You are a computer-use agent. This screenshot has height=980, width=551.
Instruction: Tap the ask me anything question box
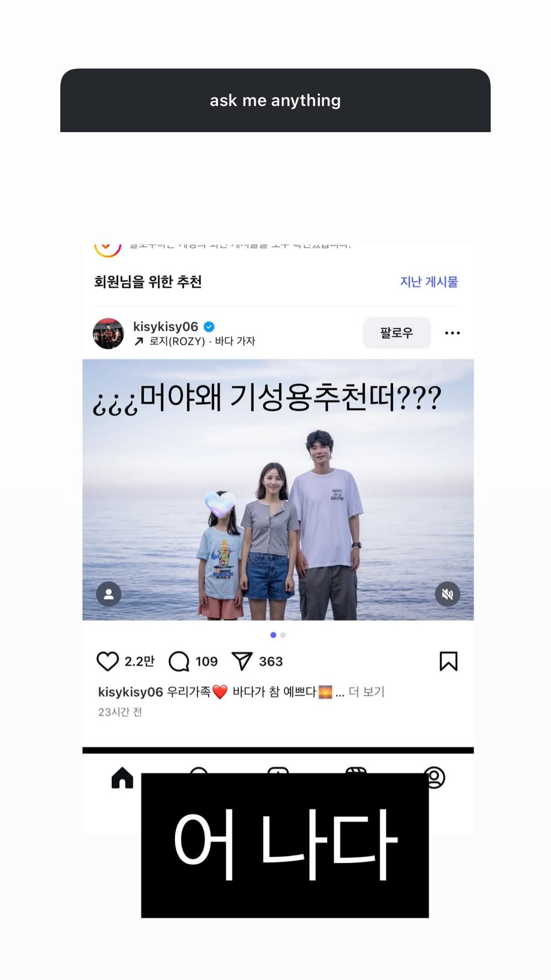pos(275,101)
